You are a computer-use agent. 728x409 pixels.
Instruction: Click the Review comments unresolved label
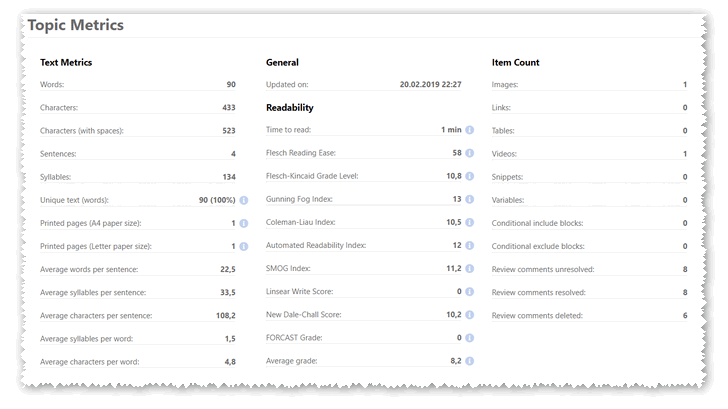click(x=543, y=270)
